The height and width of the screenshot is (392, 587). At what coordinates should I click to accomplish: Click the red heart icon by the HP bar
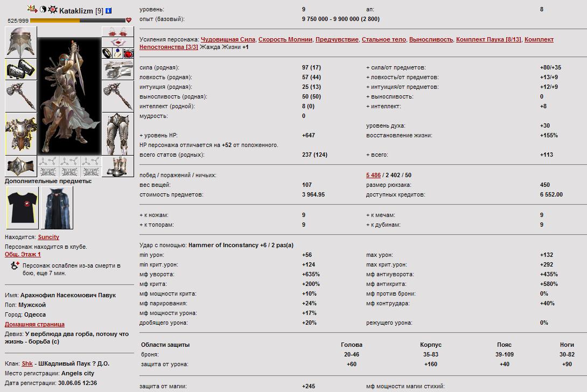coord(128,20)
